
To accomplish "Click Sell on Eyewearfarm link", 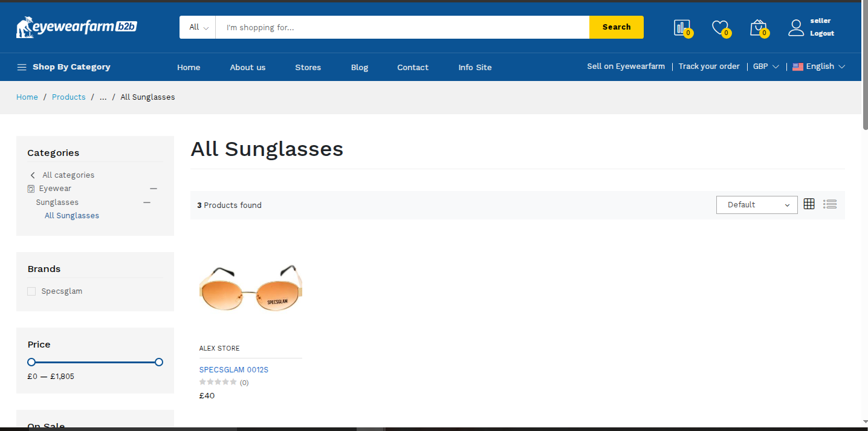I will [626, 66].
